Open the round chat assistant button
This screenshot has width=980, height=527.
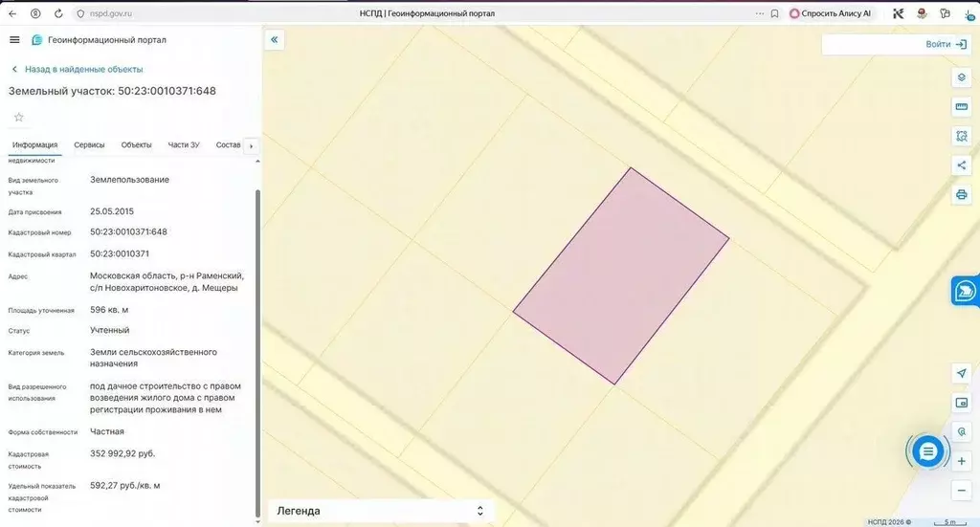click(x=926, y=451)
